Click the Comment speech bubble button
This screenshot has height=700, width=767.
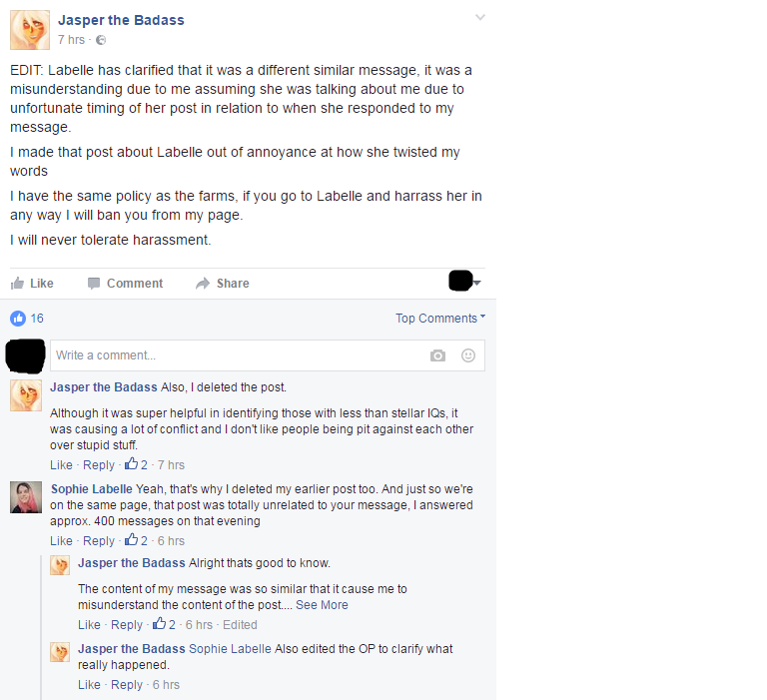(x=125, y=284)
